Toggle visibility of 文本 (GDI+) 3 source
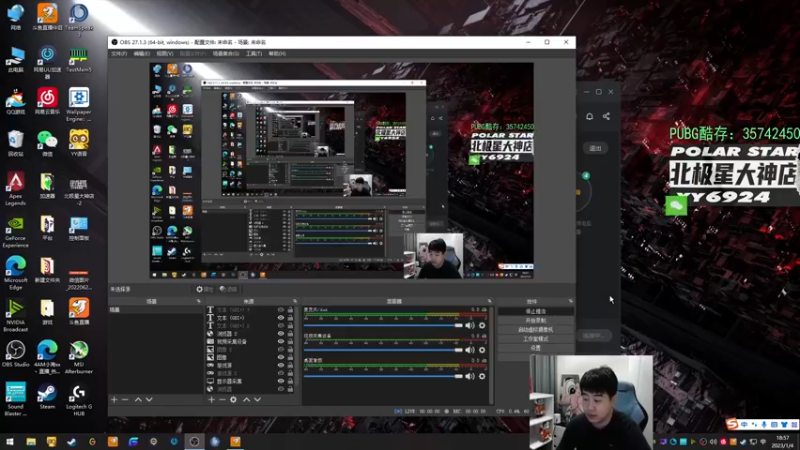The image size is (800, 450). [x=281, y=310]
